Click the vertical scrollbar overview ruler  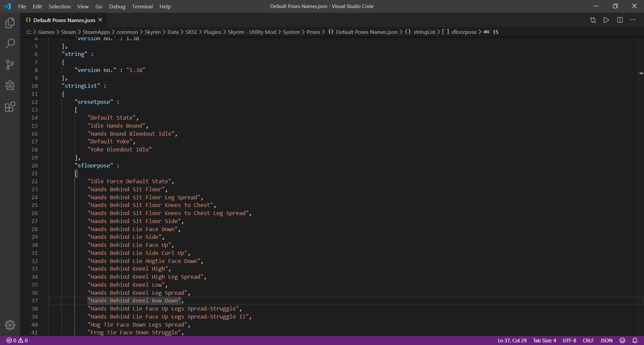click(641, 186)
